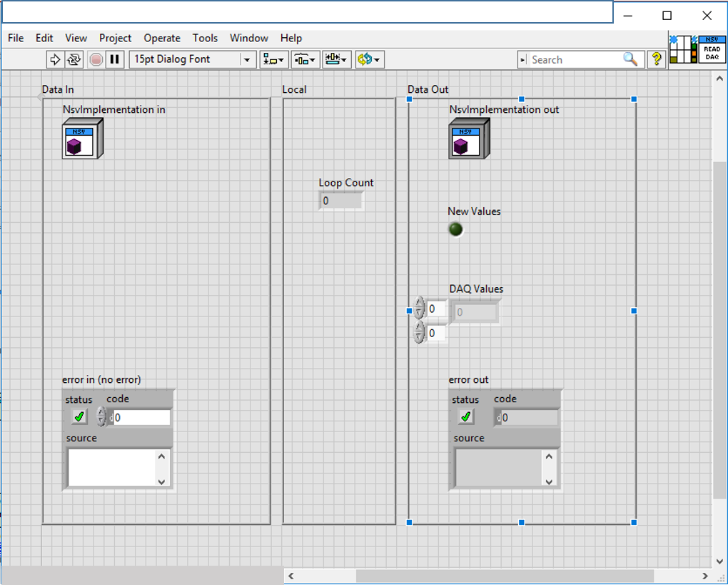Open the Align Objects tool

coord(274,59)
